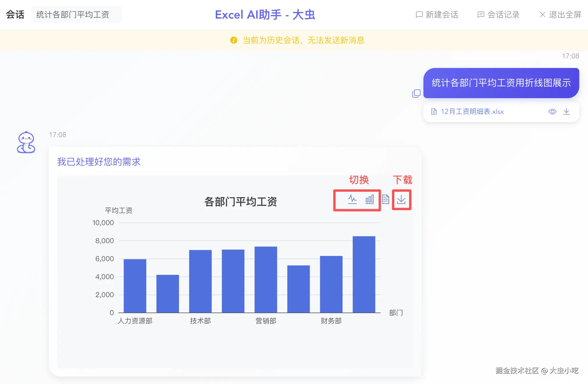This screenshot has height=384, width=588.
Task: Open the file 12月工资明细表.xlsx link
Action: click(x=472, y=112)
